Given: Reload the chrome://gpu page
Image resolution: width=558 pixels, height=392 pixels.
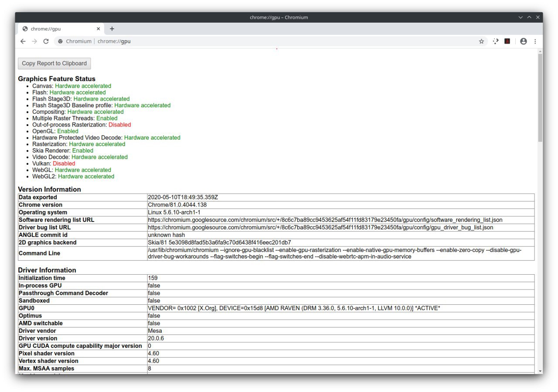Looking at the screenshot, I should pos(46,41).
